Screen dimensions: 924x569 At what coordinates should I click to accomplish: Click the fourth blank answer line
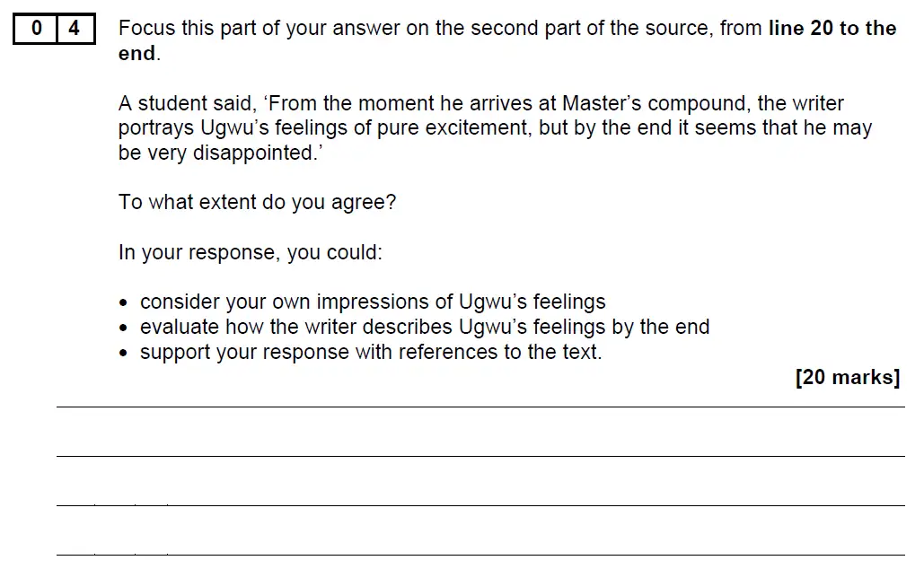coord(480,555)
